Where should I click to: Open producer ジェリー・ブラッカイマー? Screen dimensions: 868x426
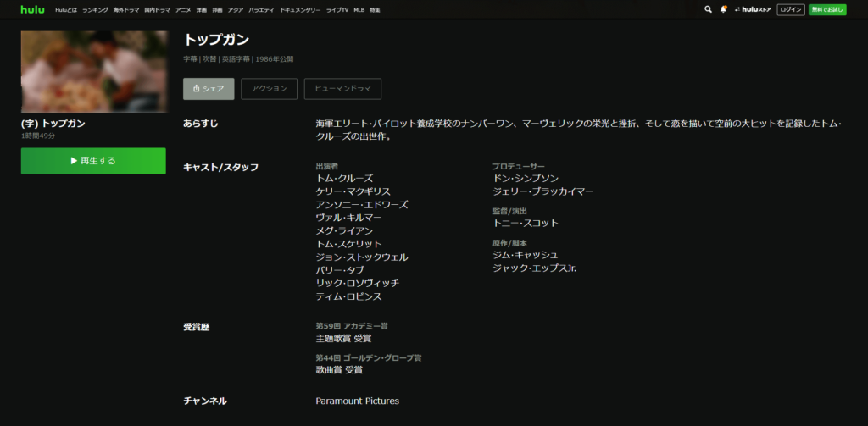point(543,191)
